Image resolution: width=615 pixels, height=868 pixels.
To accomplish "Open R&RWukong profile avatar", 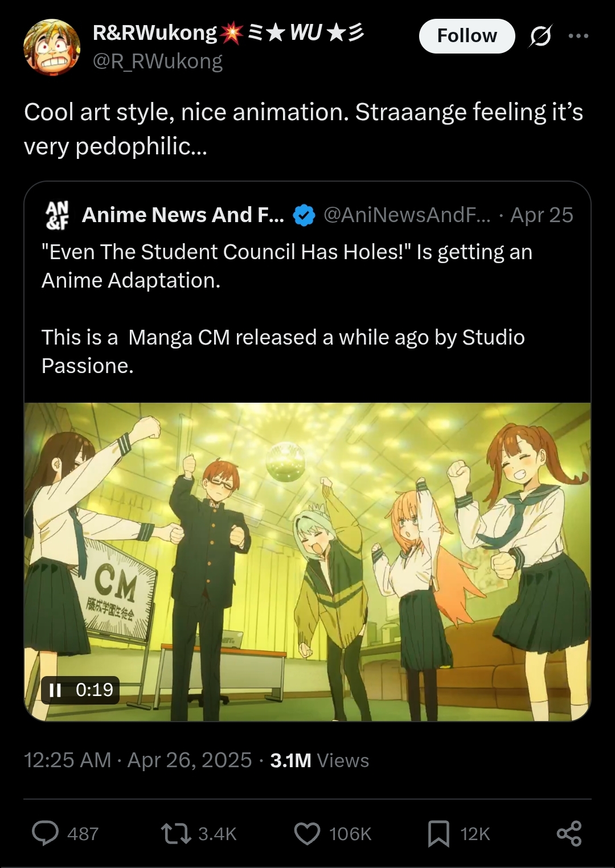I will [52, 47].
